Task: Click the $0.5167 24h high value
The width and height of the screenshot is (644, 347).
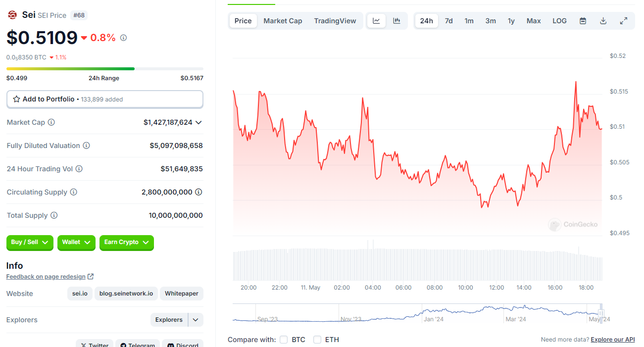Action: [x=192, y=78]
